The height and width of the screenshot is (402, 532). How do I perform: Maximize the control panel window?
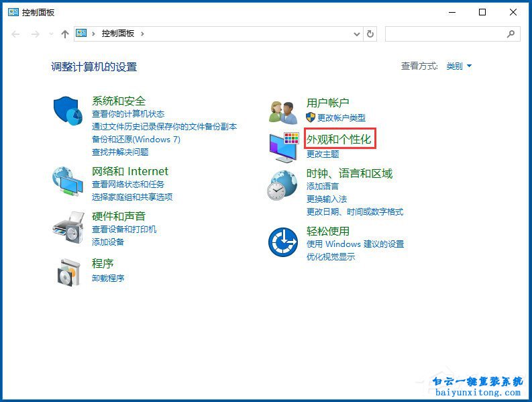click(482, 13)
